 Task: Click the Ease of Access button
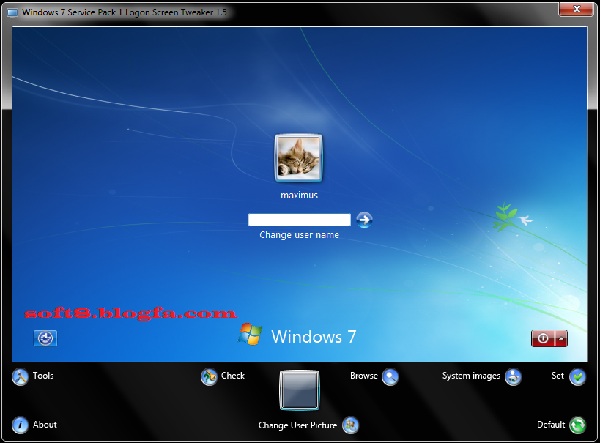tap(45, 338)
